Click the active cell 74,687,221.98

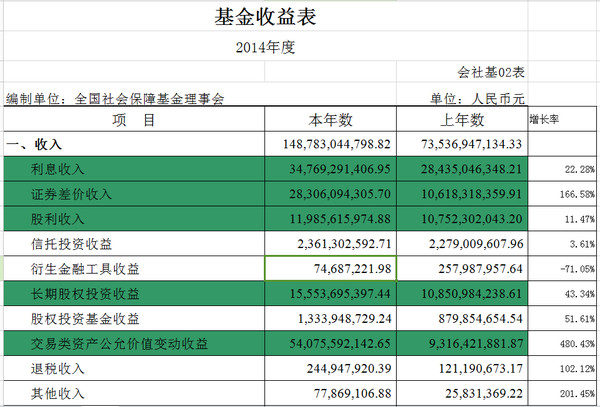click(331, 269)
